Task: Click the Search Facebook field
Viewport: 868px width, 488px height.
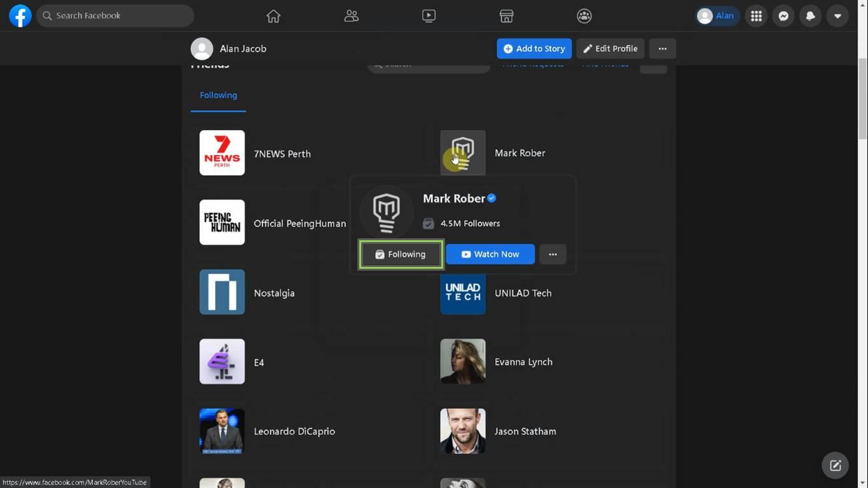Action: 115,16
